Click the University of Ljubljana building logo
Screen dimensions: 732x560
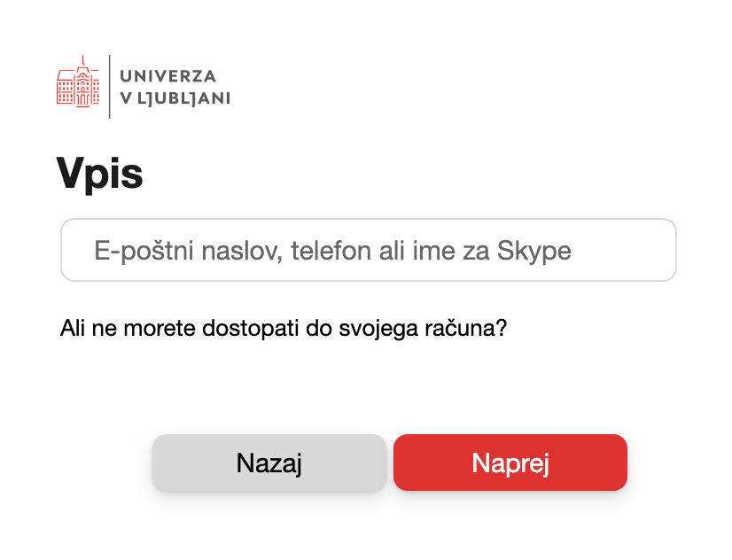tap(78, 85)
